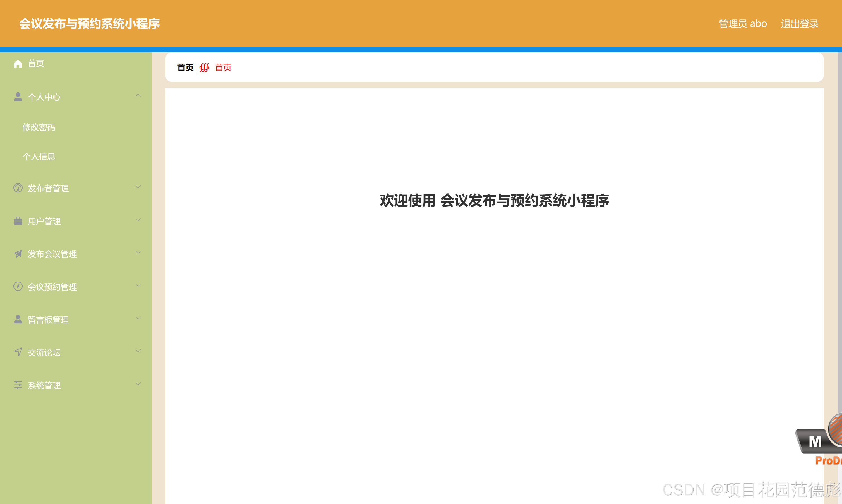Click the sliders icon beside 系统管理
Viewport: 842px width, 504px height.
tap(18, 385)
